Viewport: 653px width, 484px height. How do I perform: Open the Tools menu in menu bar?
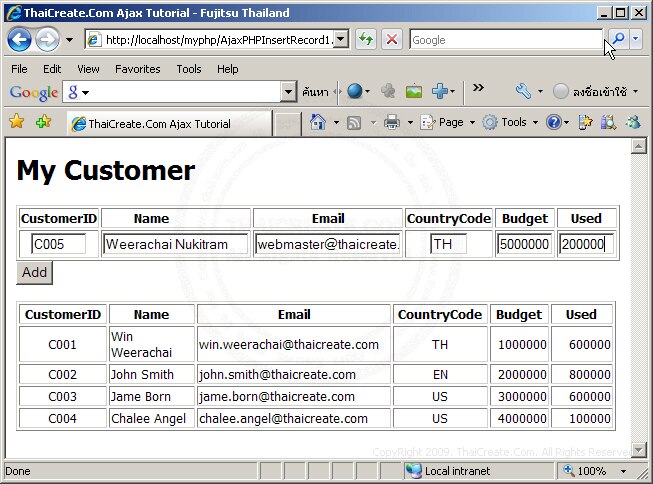pos(189,69)
